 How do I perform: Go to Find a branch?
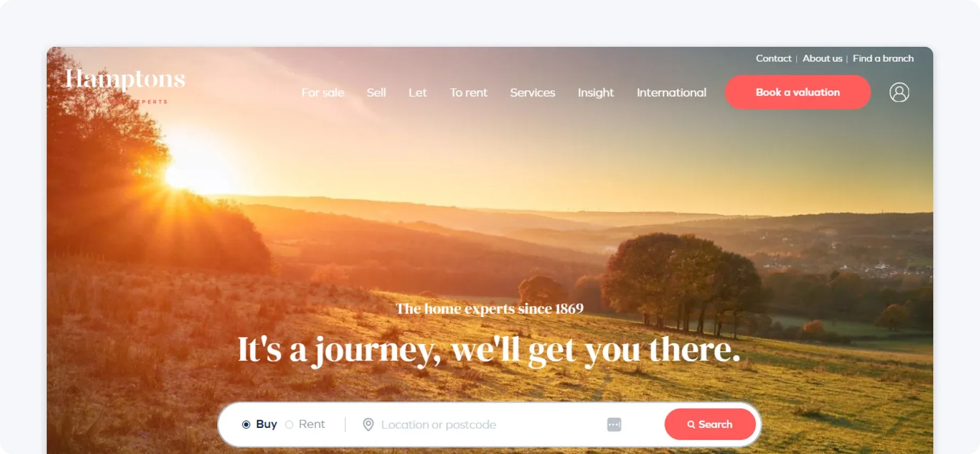coord(883,58)
